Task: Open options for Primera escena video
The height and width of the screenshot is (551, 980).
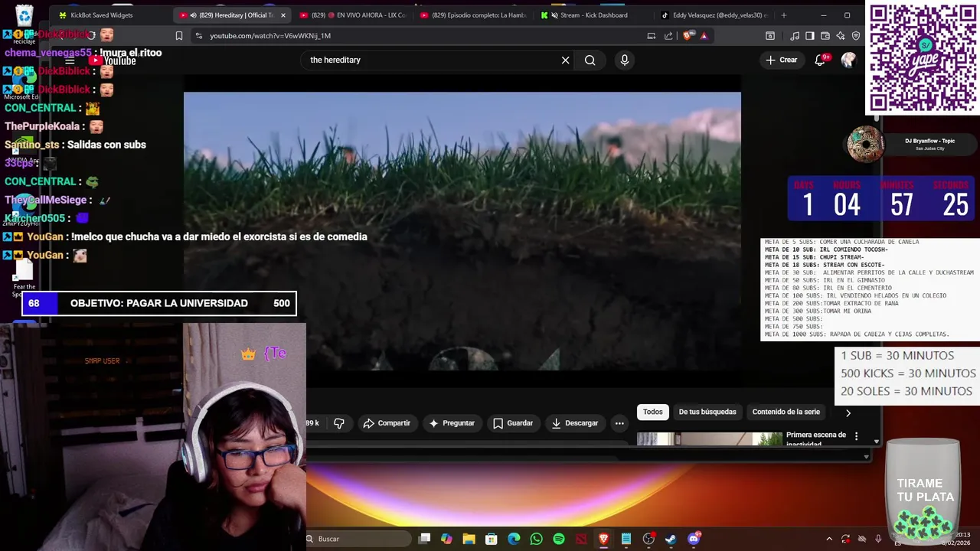Action: point(856,436)
